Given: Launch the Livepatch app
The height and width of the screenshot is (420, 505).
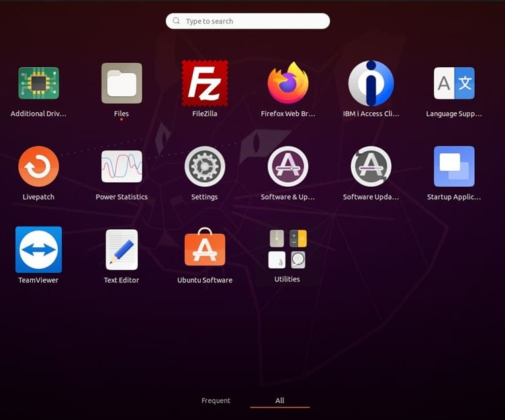Looking at the screenshot, I should 38,167.
